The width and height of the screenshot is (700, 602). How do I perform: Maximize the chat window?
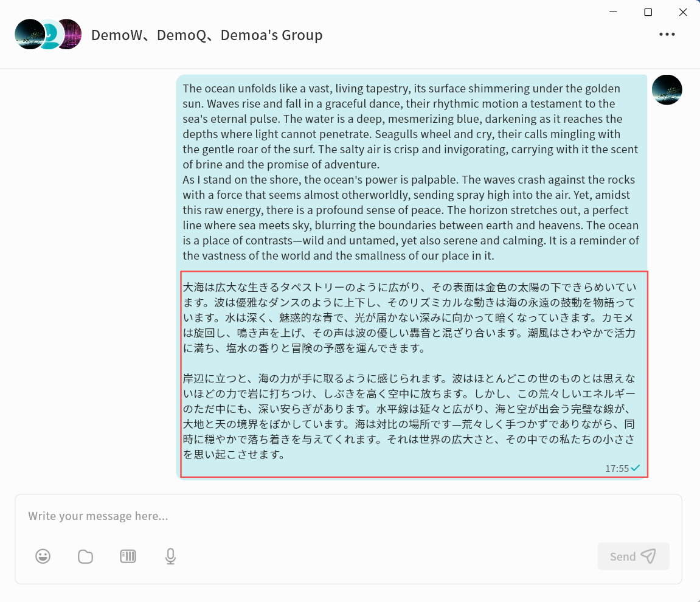click(x=648, y=12)
